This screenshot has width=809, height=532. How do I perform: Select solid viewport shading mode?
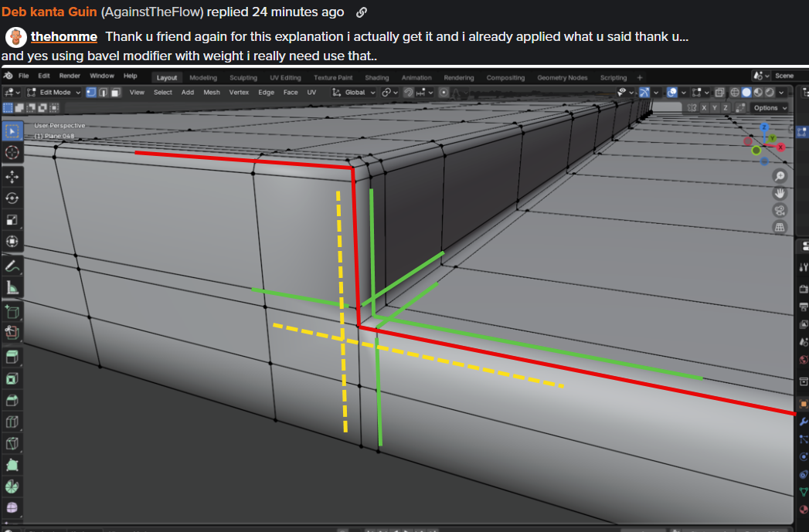coord(746,93)
